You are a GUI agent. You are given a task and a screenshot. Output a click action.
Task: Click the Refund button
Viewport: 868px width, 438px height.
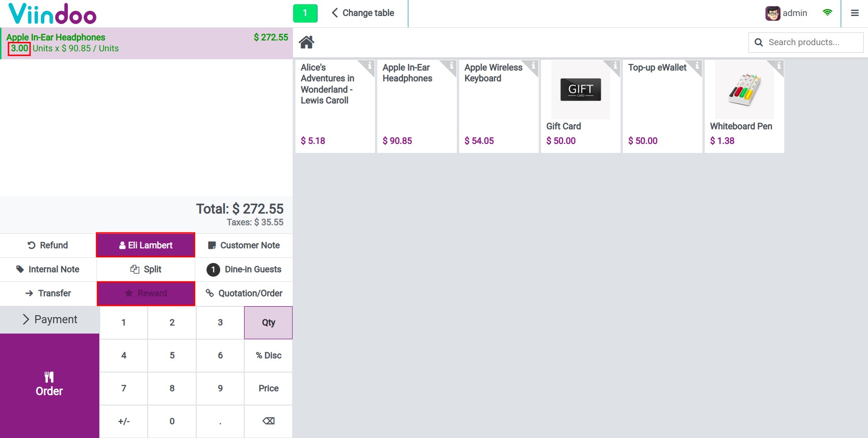coord(48,245)
